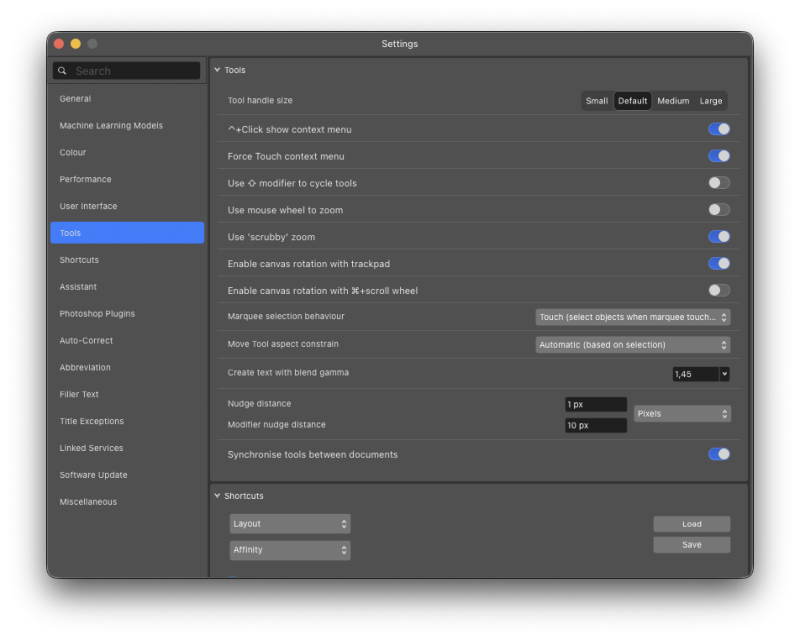Open blend gamma dropdown arrow

point(724,374)
